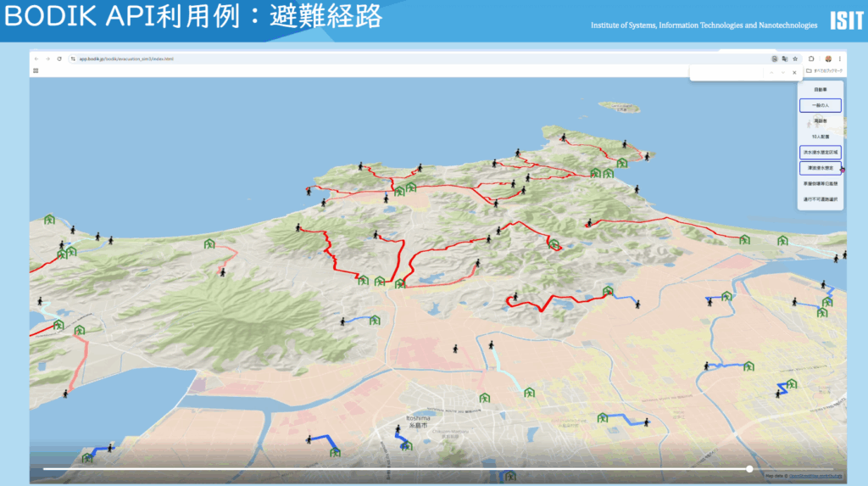
Task: Bookmark this page with the star icon
Action: (795, 59)
